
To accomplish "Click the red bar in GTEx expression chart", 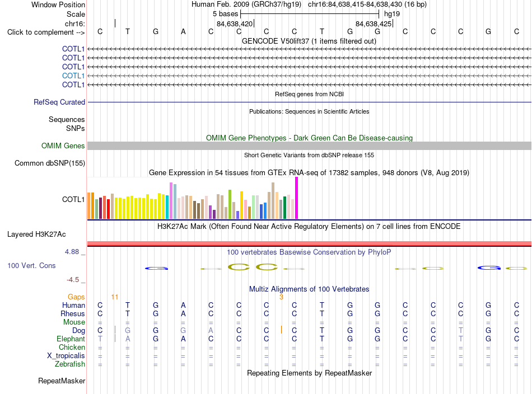I will [108, 209].
